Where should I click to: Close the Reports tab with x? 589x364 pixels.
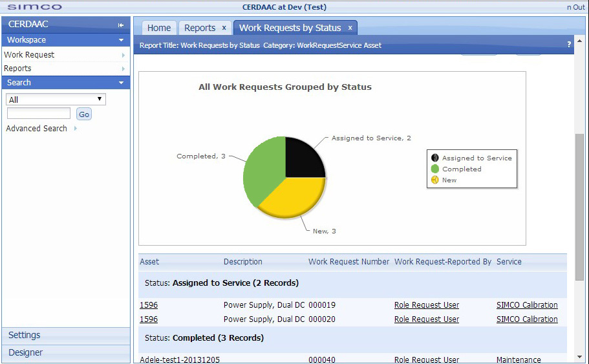224,28
